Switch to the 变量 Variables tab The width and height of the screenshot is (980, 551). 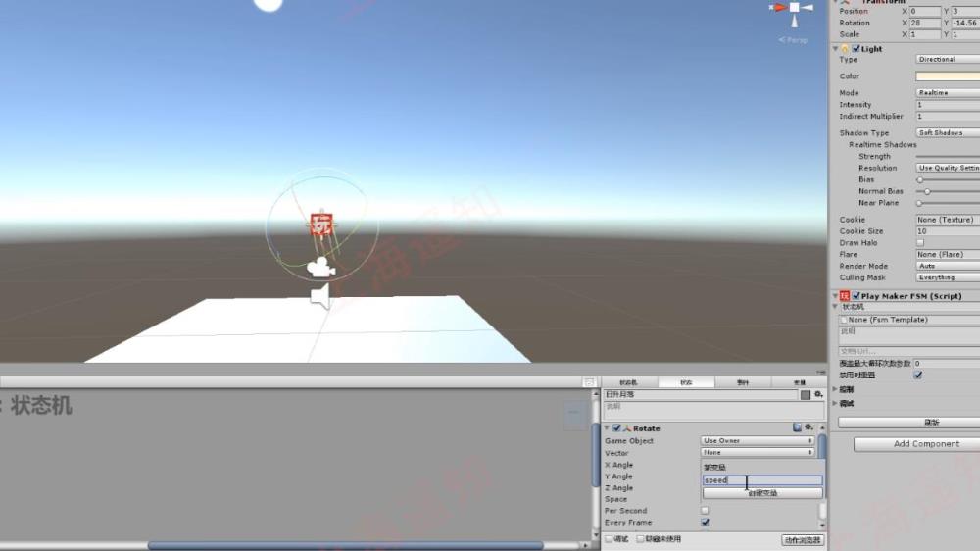(x=799, y=382)
